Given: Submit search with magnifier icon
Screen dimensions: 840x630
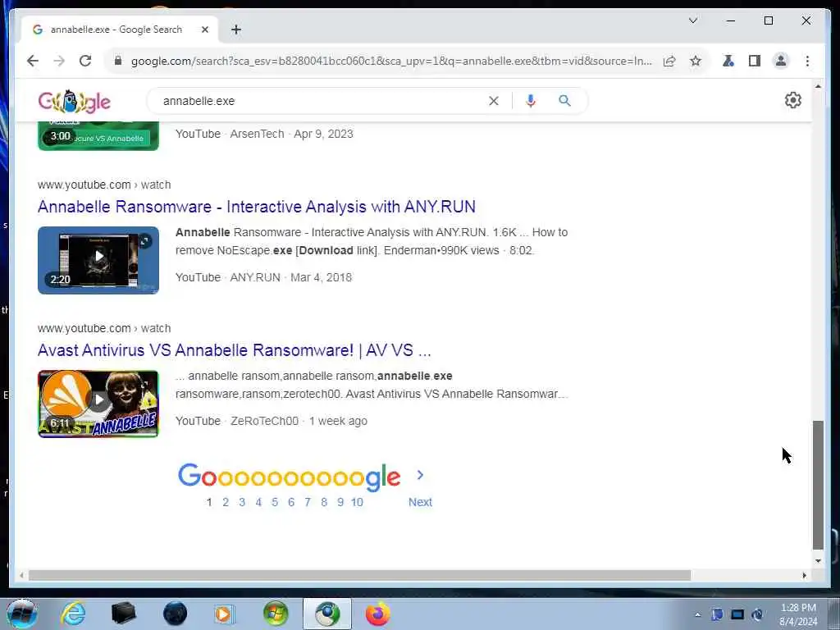Looking at the screenshot, I should click(564, 101).
